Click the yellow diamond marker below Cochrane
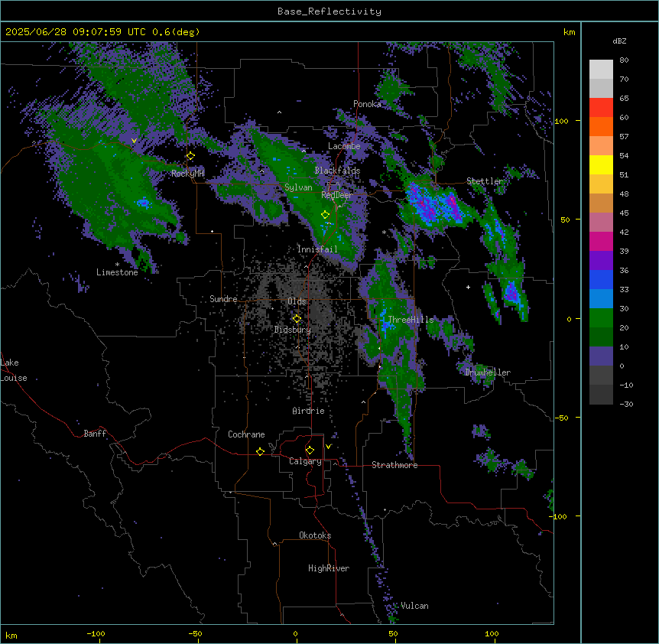 click(260, 451)
